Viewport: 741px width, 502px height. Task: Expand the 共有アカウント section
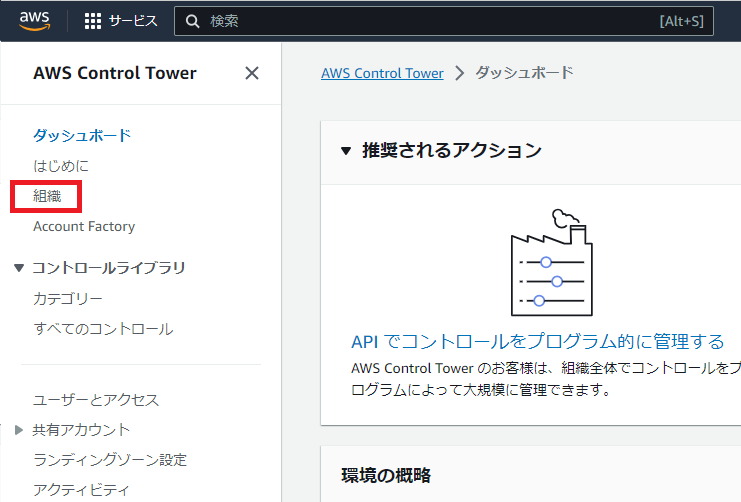coord(19,430)
